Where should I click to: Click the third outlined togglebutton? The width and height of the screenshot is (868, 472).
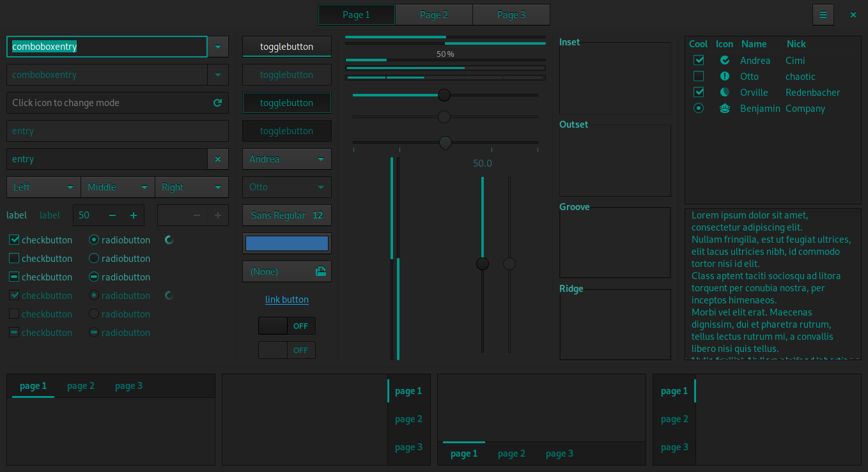pyautogui.click(x=287, y=103)
